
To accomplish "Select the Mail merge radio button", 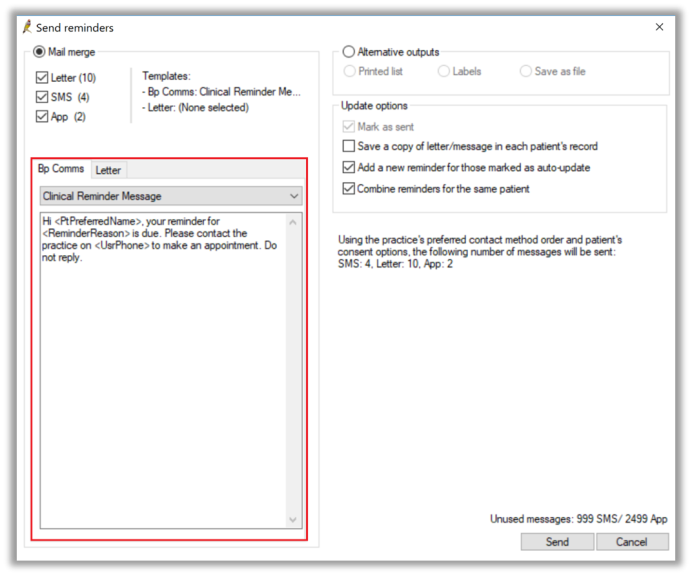I will click(x=40, y=52).
